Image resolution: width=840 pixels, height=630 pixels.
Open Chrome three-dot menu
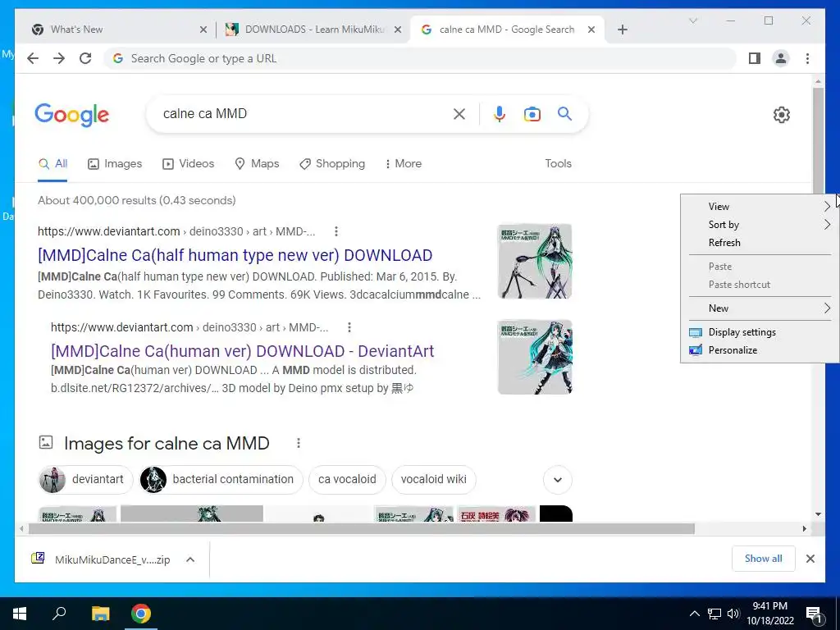pos(807,58)
